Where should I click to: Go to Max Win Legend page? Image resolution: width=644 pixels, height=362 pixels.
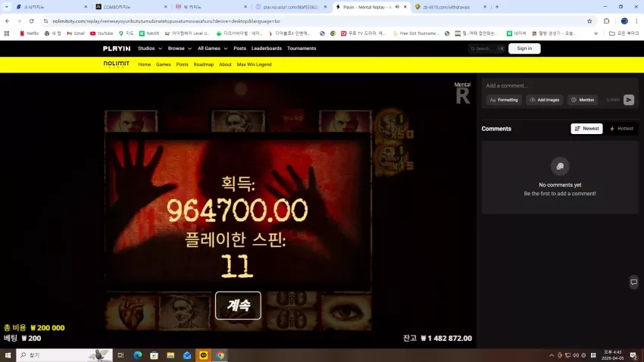(x=254, y=64)
